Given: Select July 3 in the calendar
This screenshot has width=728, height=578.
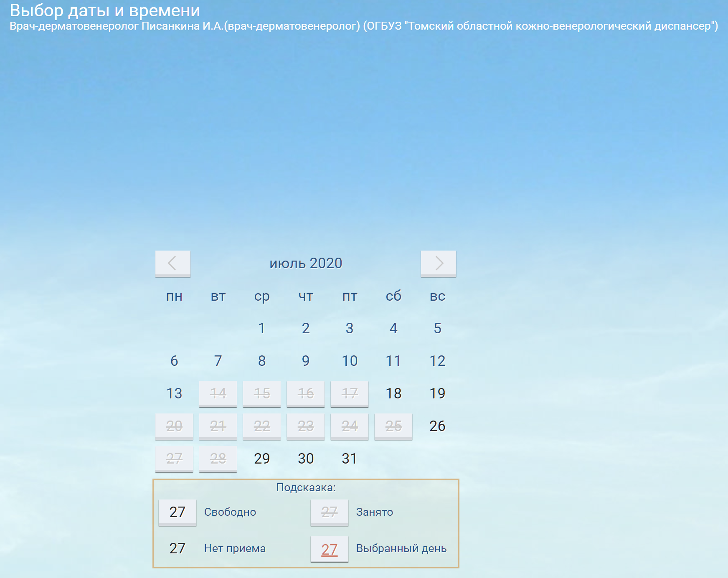Looking at the screenshot, I should [x=350, y=328].
